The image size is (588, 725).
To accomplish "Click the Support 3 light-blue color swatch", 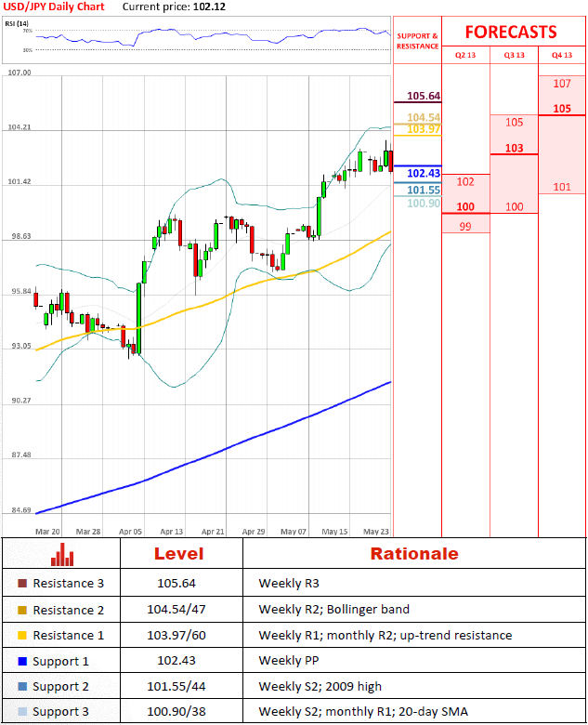I will 22,712.
